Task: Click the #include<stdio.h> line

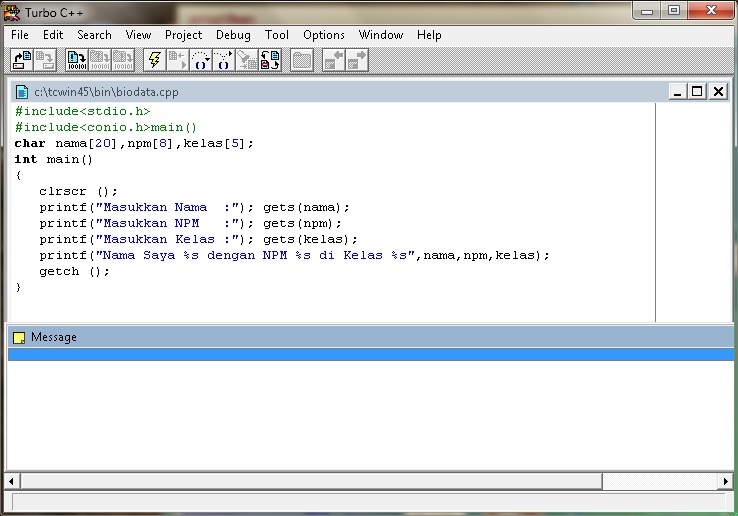Action: click(x=82, y=111)
